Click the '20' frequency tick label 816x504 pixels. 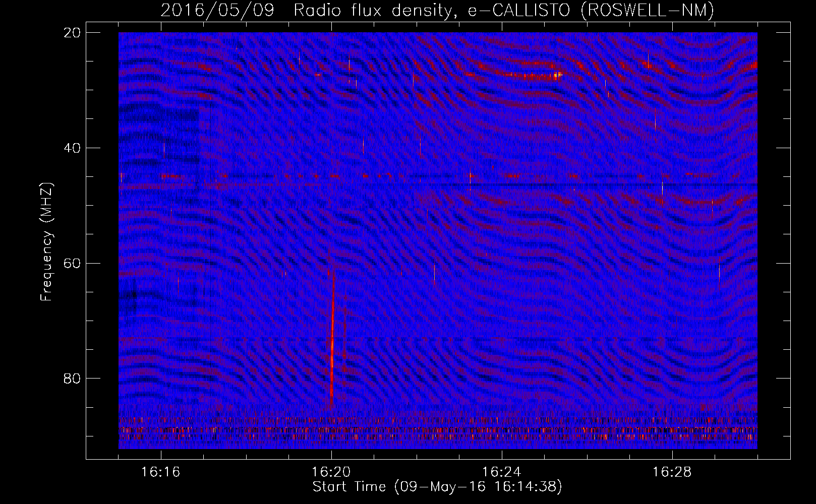click(x=72, y=32)
